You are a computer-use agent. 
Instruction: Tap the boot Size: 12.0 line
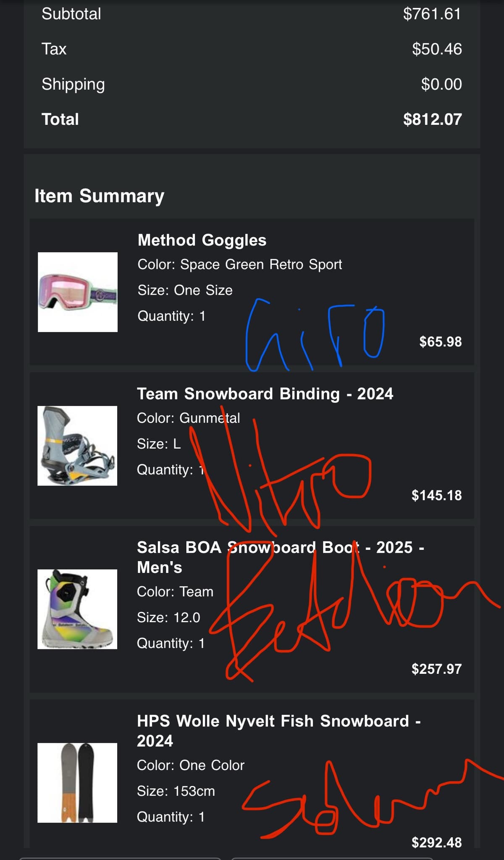coord(168,617)
